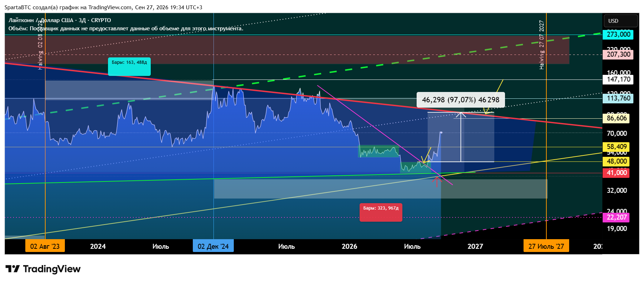Click the 02 Авг '23 date marker
Viewport: 644px width, 283px height.
pyautogui.click(x=45, y=246)
